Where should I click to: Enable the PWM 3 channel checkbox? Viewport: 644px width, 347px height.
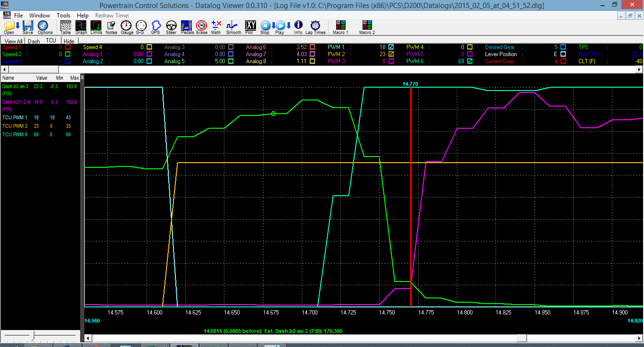click(x=391, y=61)
